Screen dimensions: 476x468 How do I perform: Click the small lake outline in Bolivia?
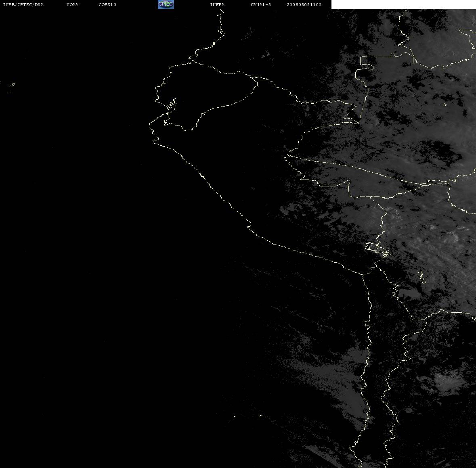click(422, 277)
